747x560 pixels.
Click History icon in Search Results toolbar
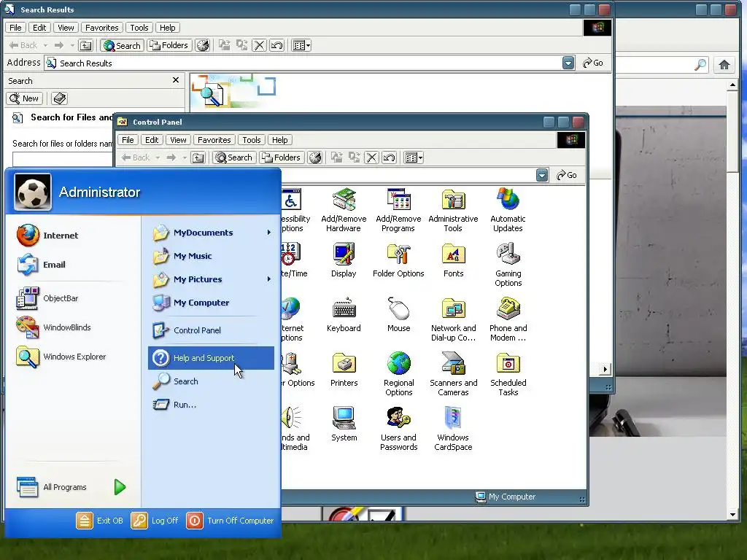pyautogui.click(x=203, y=45)
